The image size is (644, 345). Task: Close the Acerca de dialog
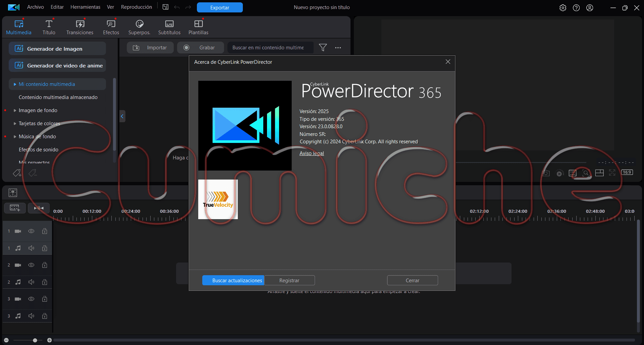click(x=448, y=62)
